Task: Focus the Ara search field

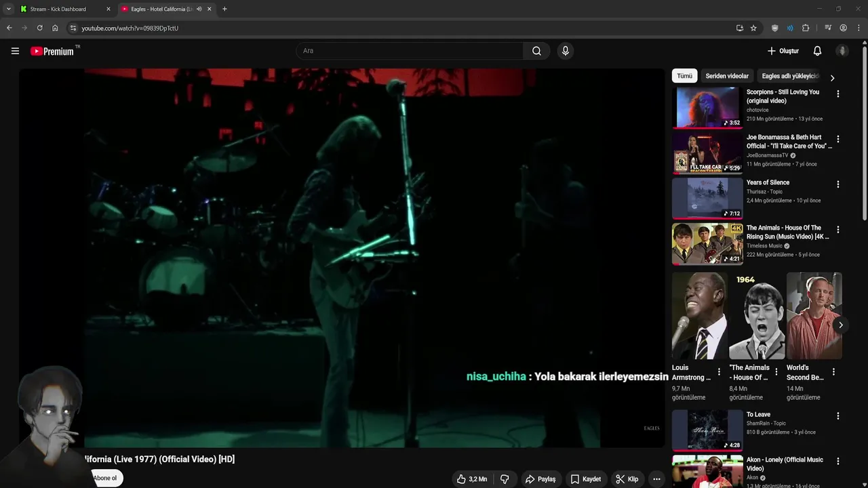Action: tap(410, 51)
